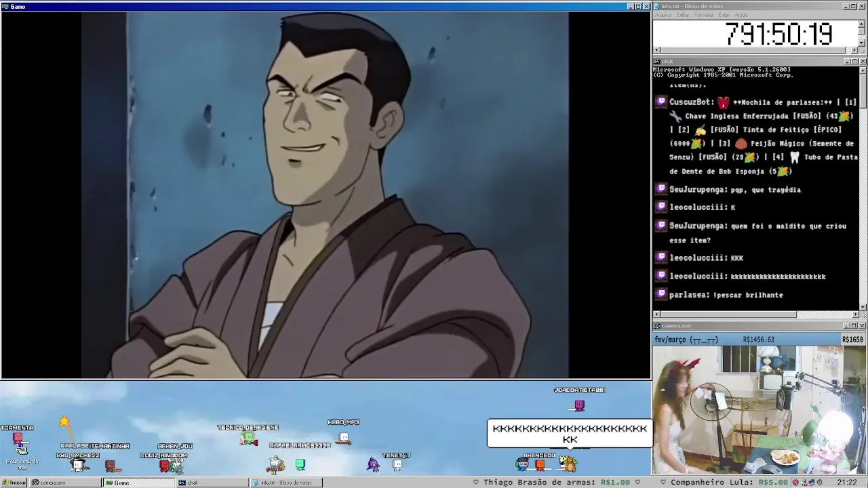Click the teal square avatar beside RAFAELRAMOS3335
This screenshot has width=868, height=488.
click(300, 465)
